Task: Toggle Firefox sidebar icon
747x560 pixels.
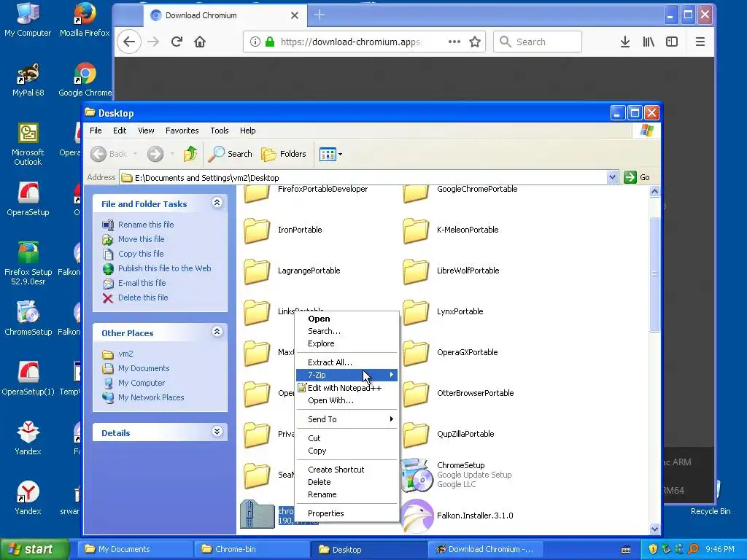Action: [672, 42]
